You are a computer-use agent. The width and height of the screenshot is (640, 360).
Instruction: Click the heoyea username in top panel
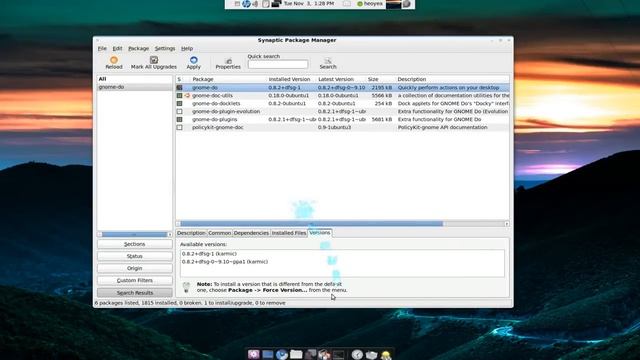tap(373, 4)
